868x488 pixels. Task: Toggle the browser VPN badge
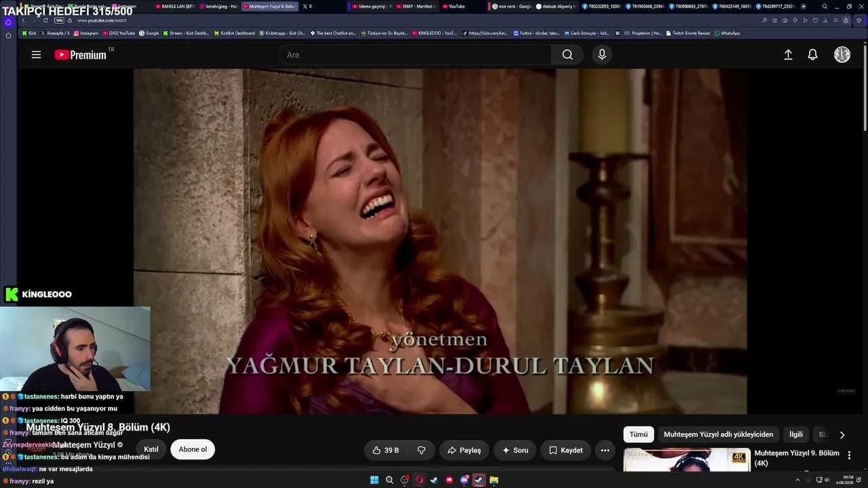tap(59, 20)
